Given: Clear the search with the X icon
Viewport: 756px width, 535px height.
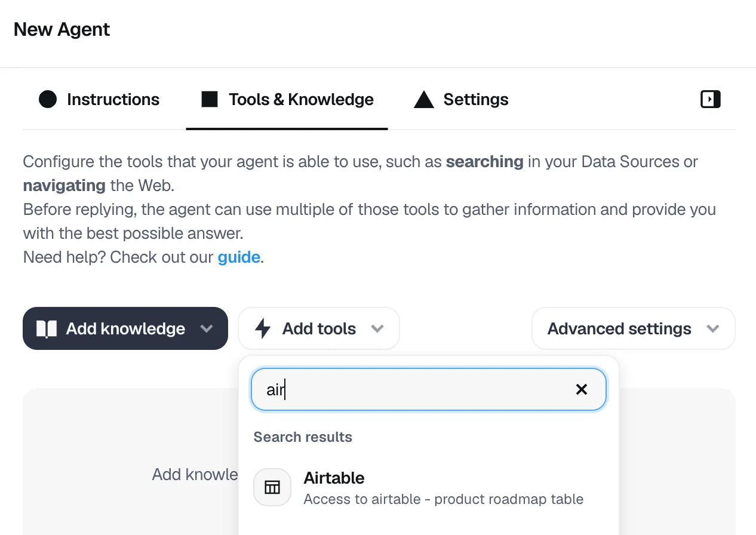Looking at the screenshot, I should coord(581,389).
